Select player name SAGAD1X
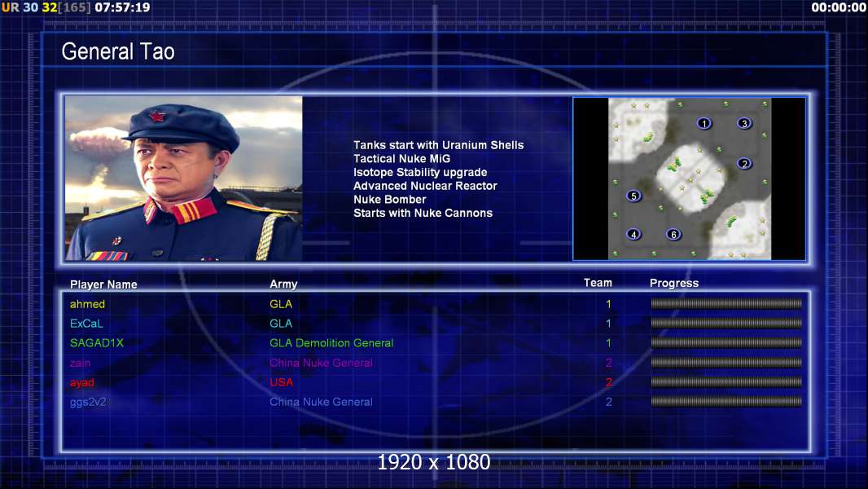Image resolution: width=868 pixels, height=489 pixels. click(x=97, y=343)
